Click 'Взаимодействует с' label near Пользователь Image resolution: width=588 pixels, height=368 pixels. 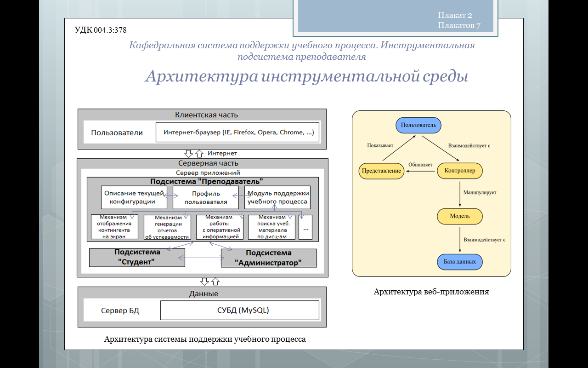(469, 145)
